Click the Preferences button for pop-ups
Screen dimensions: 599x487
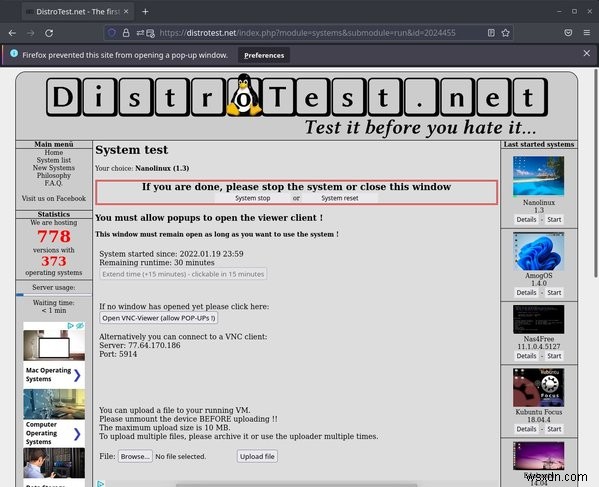[x=264, y=55]
